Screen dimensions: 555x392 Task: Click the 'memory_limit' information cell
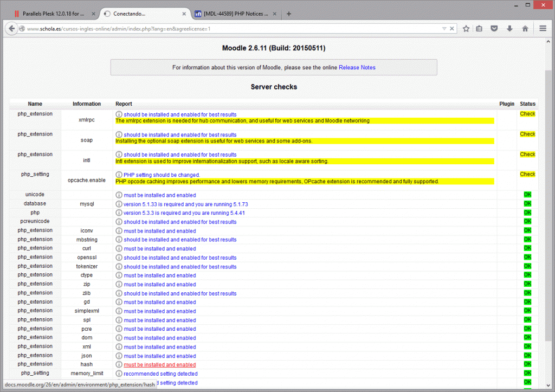coord(87,373)
